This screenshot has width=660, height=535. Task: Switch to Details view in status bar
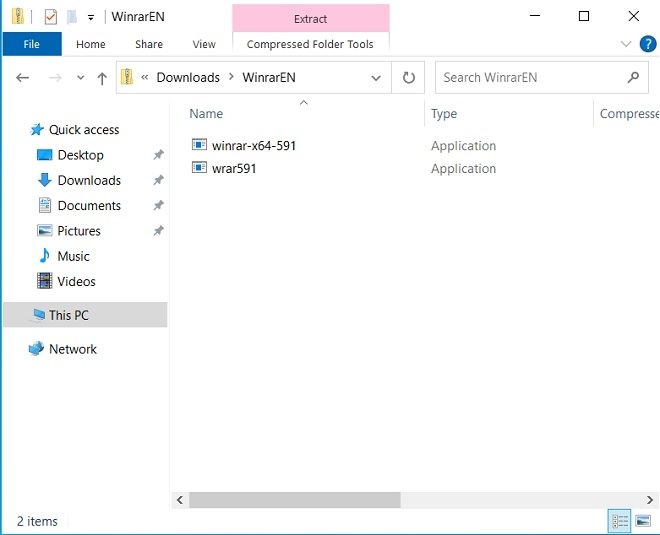pos(620,521)
